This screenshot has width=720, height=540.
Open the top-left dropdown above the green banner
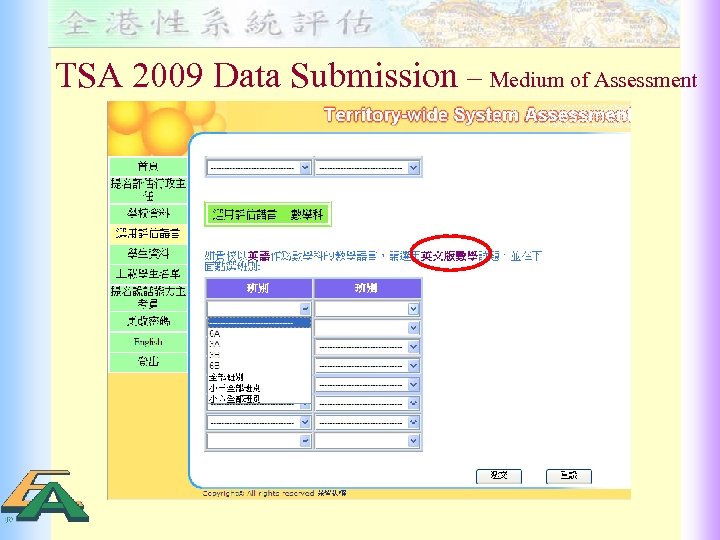(x=259, y=168)
